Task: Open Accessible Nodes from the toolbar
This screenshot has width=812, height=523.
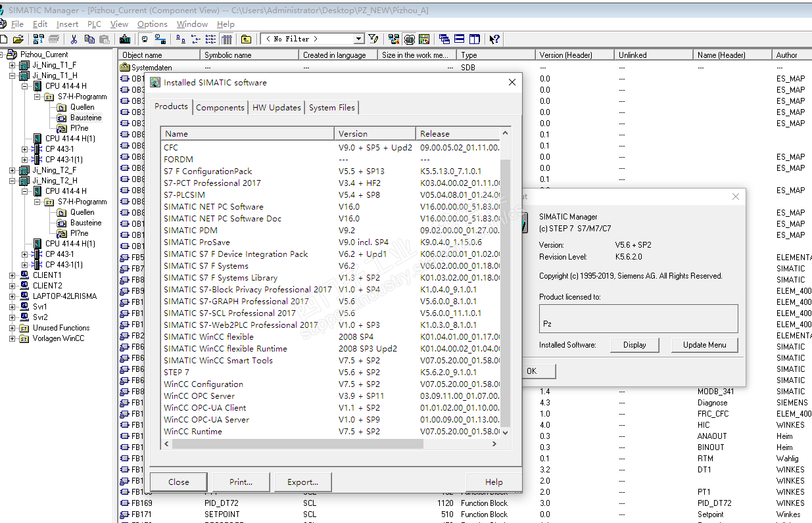Action: coord(39,39)
